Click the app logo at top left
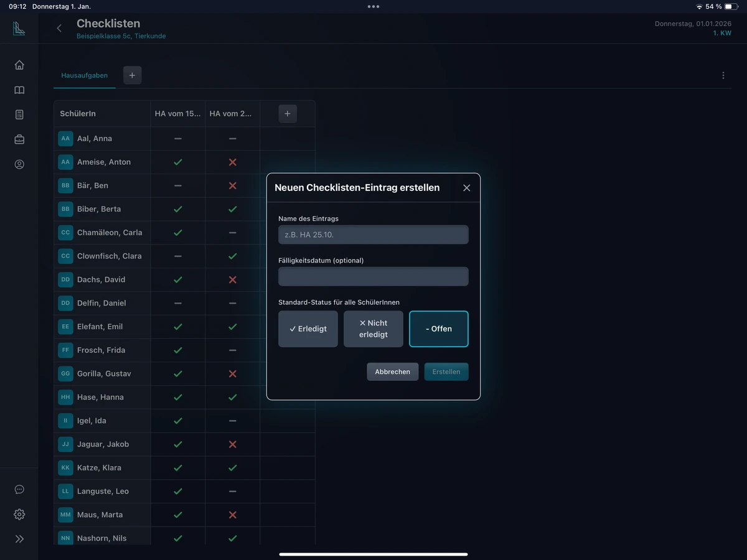 coord(19,28)
